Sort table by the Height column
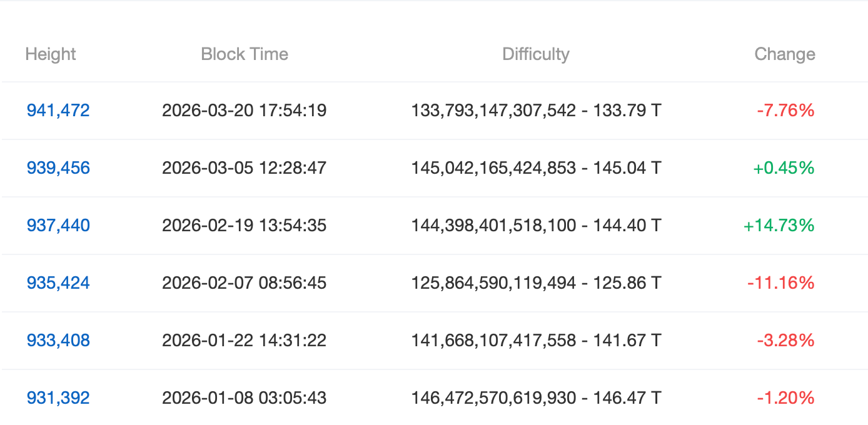Viewport: 868px width, 425px height. coord(51,54)
